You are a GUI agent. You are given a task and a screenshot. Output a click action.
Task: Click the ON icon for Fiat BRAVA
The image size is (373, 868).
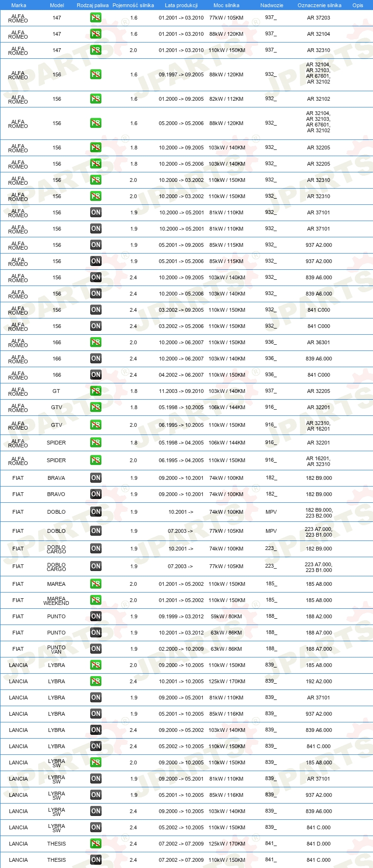coord(96,478)
